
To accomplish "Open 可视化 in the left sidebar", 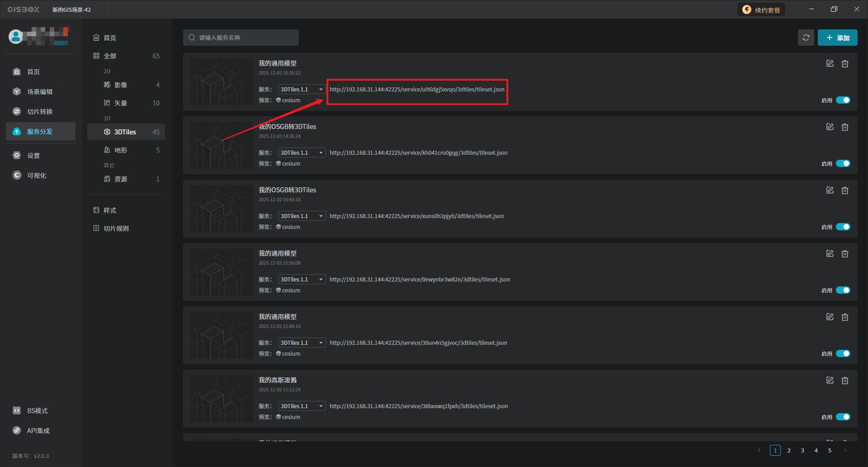I will pos(36,176).
